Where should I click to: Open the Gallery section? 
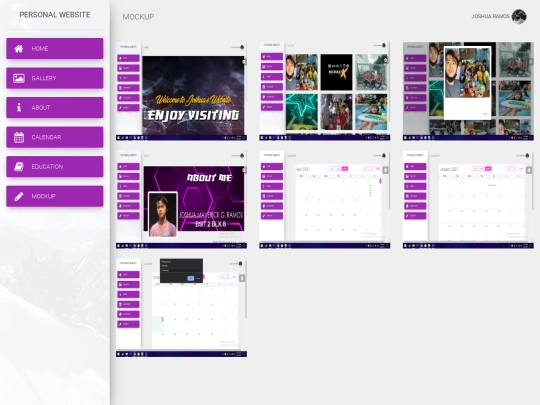55,78
